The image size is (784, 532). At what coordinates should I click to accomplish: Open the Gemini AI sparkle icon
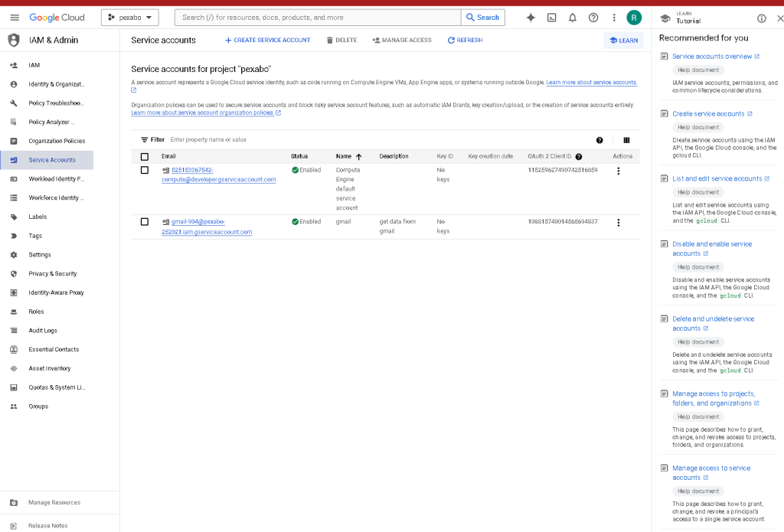[531, 18]
